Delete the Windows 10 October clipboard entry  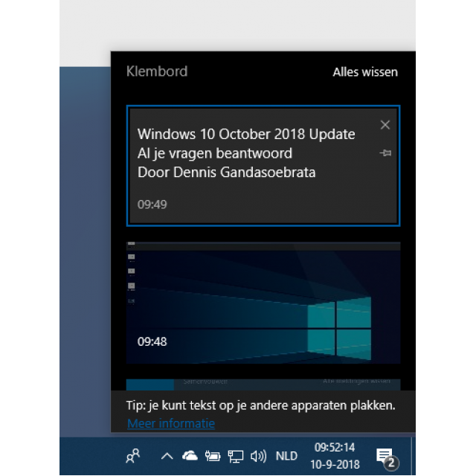click(x=385, y=125)
